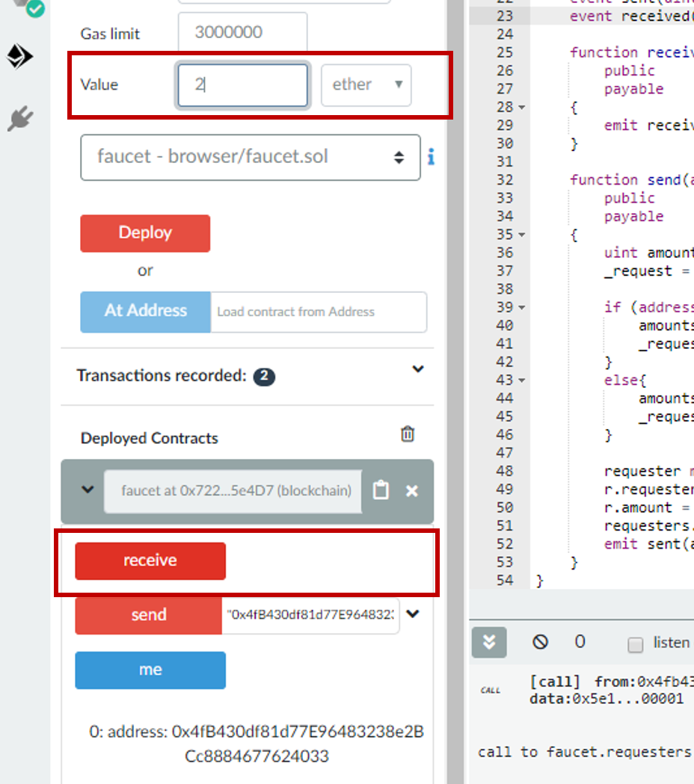The height and width of the screenshot is (784, 694).
Task: Clear the terminal console output
Action: (540, 642)
